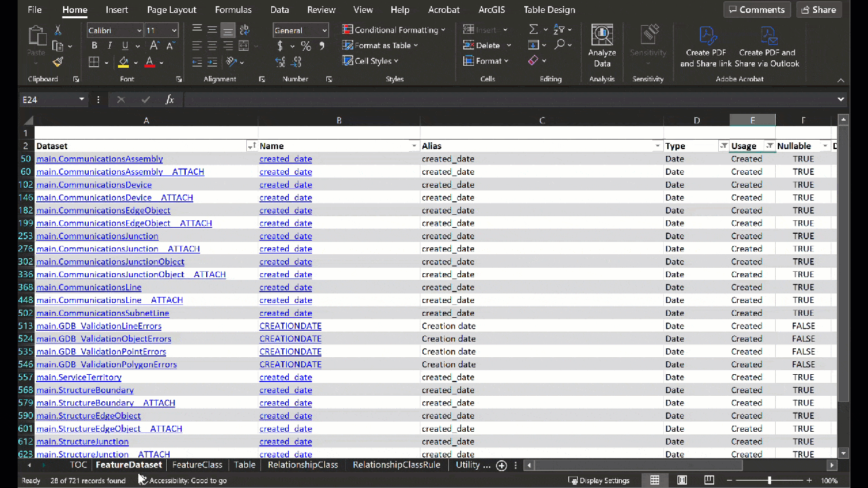Switch to Page Break Preview
The height and width of the screenshot is (488, 868).
(709, 481)
